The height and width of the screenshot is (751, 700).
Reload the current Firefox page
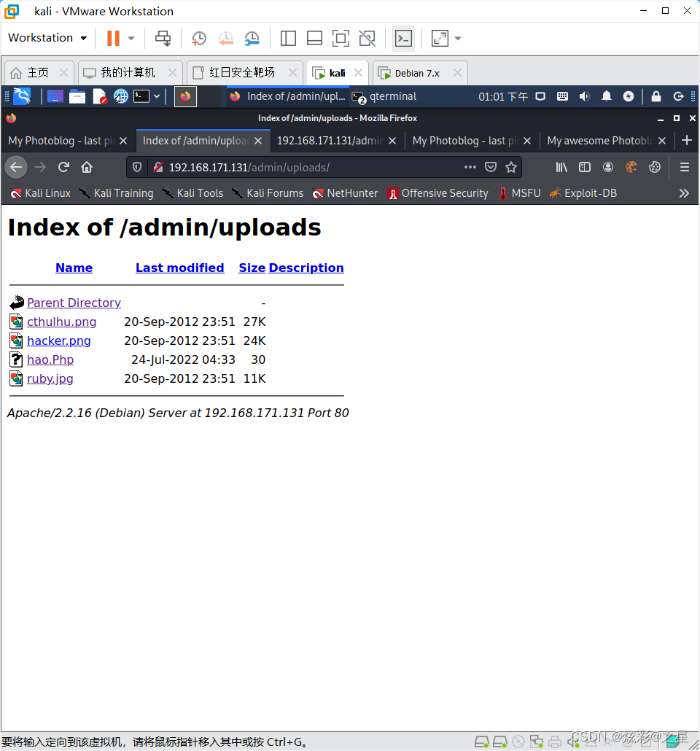coord(63,167)
